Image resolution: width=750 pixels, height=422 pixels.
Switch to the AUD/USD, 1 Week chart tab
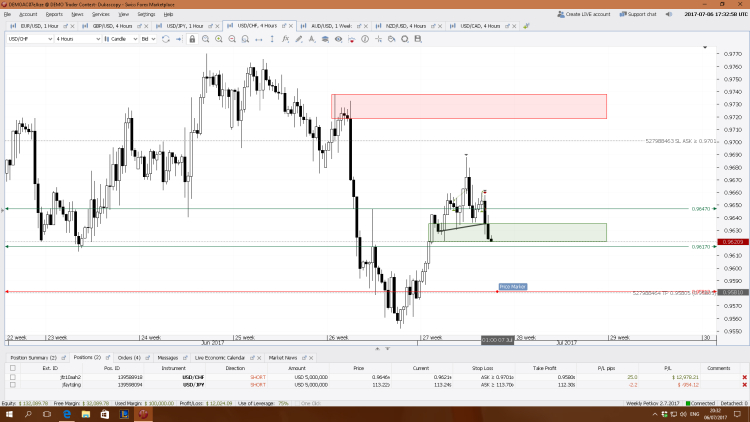point(331,26)
